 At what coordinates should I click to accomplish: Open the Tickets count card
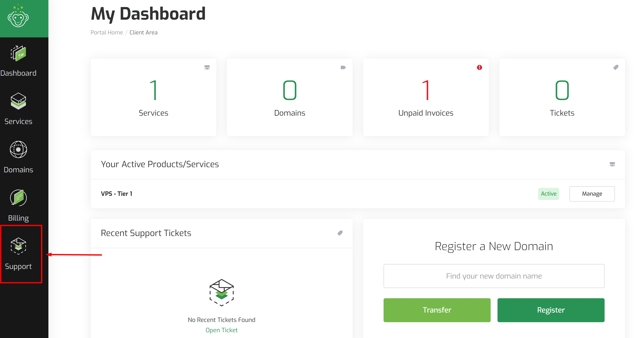[562, 97]
